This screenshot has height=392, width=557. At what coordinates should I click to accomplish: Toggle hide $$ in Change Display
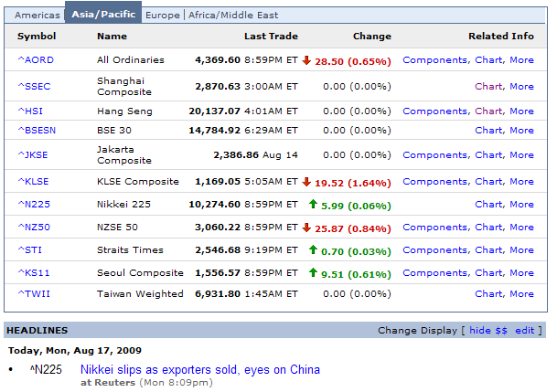[488, 330]
